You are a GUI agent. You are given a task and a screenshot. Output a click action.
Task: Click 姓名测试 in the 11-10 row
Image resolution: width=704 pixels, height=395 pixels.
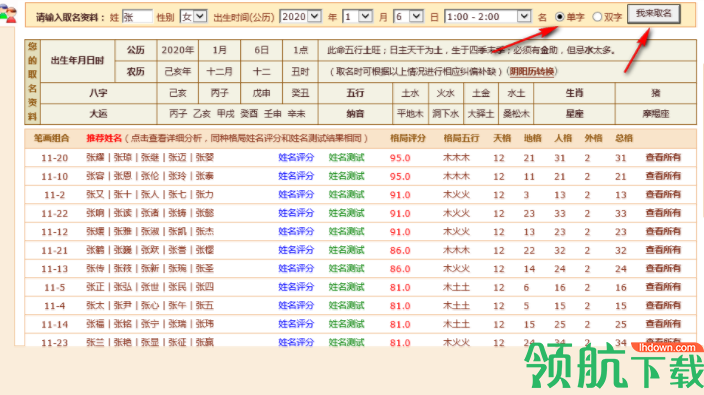(x=346, y=176)
